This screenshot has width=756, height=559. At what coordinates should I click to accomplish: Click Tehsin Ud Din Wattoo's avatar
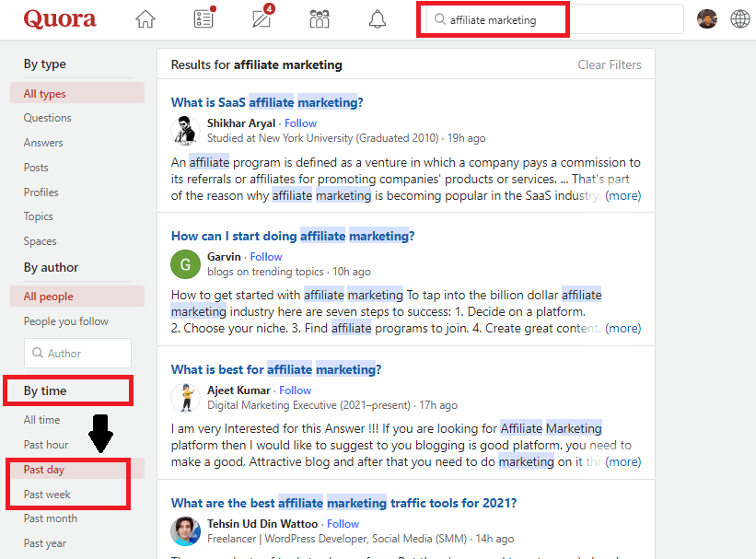click(x=186, y=531)
